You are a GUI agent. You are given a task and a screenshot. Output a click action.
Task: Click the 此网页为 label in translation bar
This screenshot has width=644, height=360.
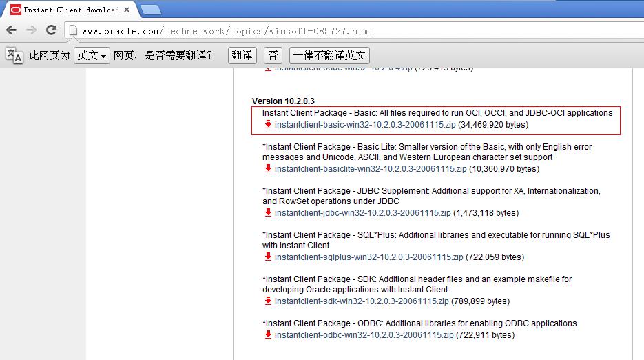coord(50,56)
